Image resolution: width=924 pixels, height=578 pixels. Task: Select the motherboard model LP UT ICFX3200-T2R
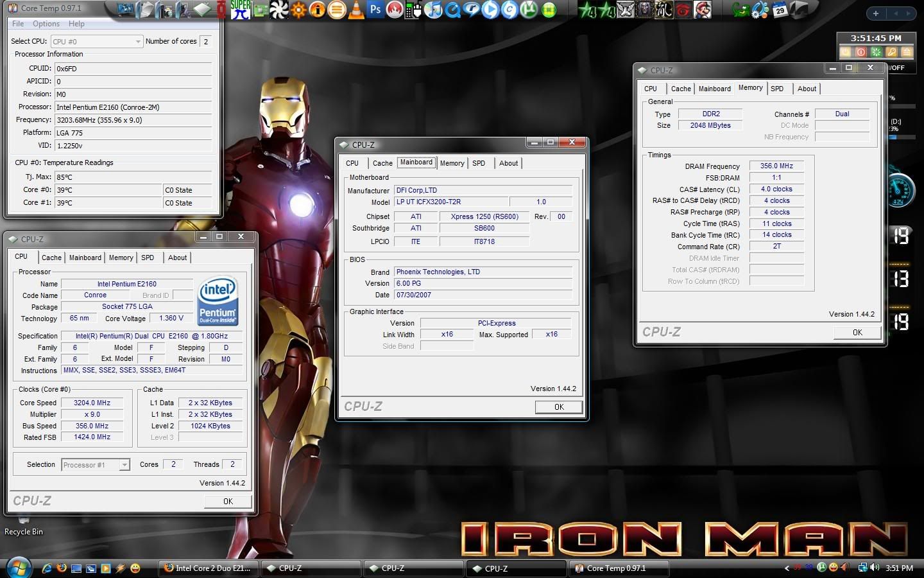click(x=451, y=202)
